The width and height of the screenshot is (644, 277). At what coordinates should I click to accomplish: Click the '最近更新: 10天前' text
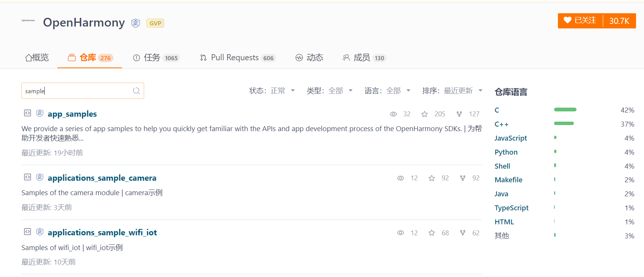pos(49,262)
